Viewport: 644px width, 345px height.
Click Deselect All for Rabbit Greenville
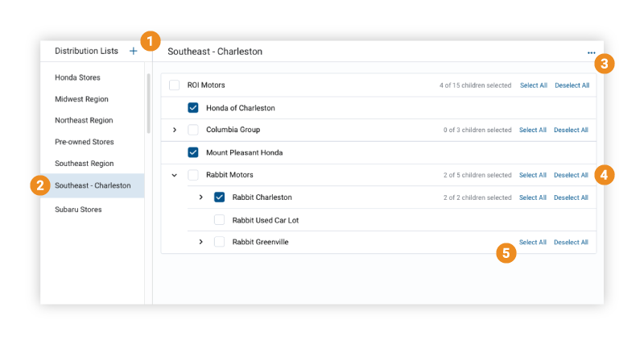click(571, 242)
